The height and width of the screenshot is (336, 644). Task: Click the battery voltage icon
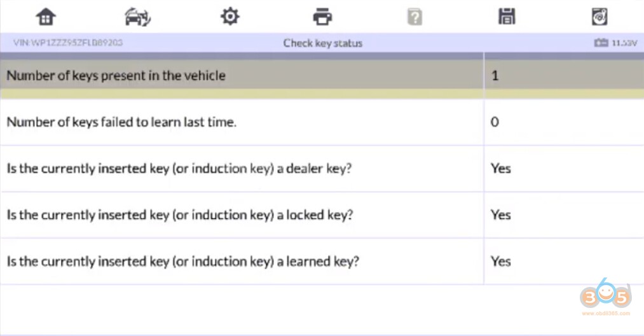(601, 43)
